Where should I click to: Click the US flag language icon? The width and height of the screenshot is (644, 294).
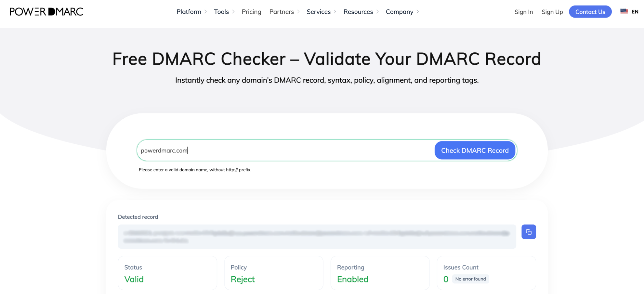624,12
